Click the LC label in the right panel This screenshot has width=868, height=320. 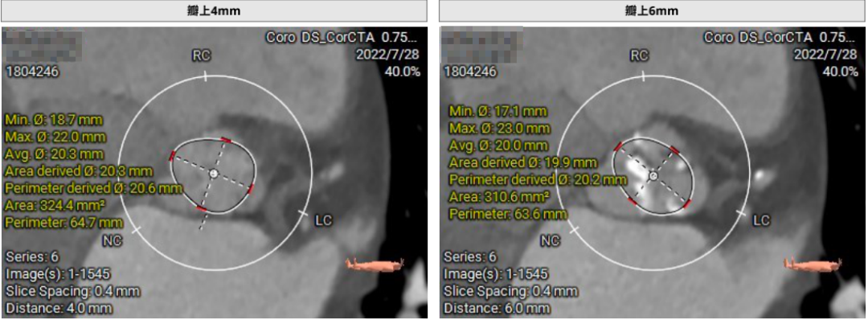tap(762, 221)
